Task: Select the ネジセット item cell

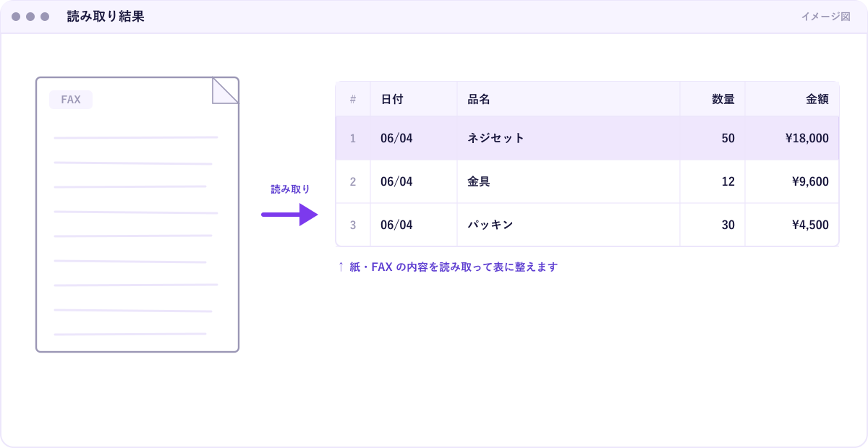Action: [x=569, y=138]
